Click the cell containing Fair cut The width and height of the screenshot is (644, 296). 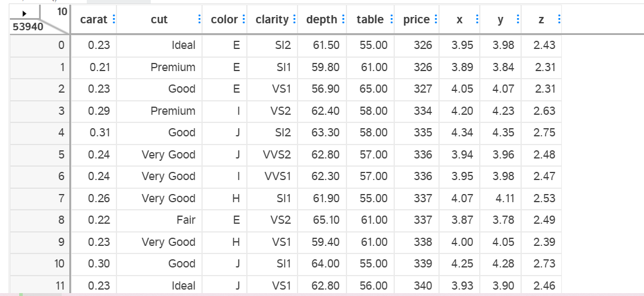point(186,220)
